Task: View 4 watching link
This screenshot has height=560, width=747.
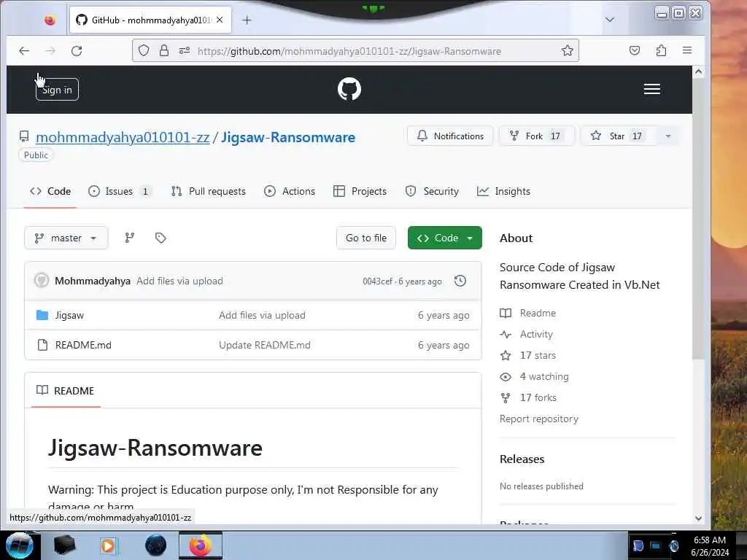Action: coord(534,377)
